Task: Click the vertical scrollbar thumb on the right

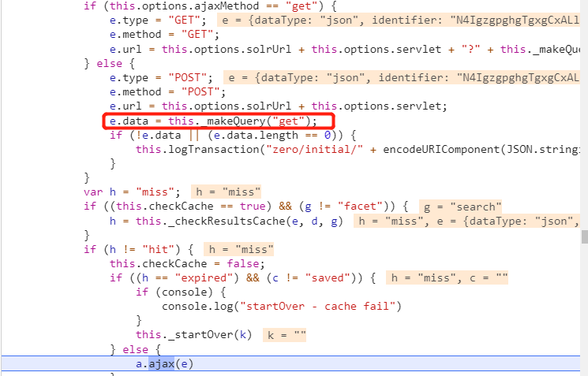Action: tap(584, 236)
